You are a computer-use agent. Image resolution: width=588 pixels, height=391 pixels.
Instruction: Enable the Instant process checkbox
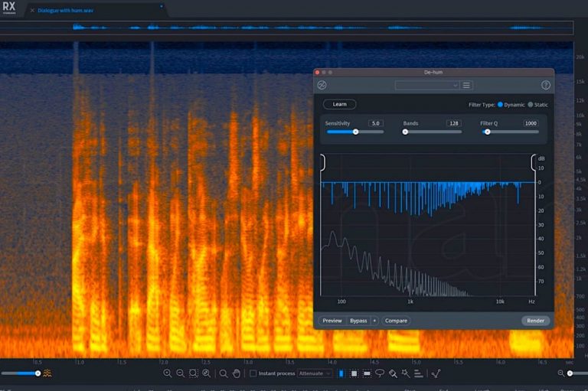[x=253, y=373]
